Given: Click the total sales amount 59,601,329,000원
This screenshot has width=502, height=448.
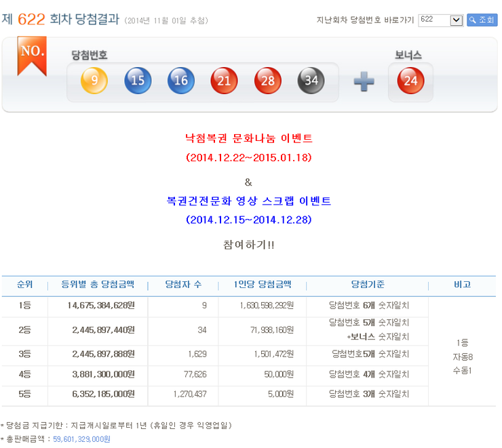Looking at the screenshot, I should click(x=81, y=439).
